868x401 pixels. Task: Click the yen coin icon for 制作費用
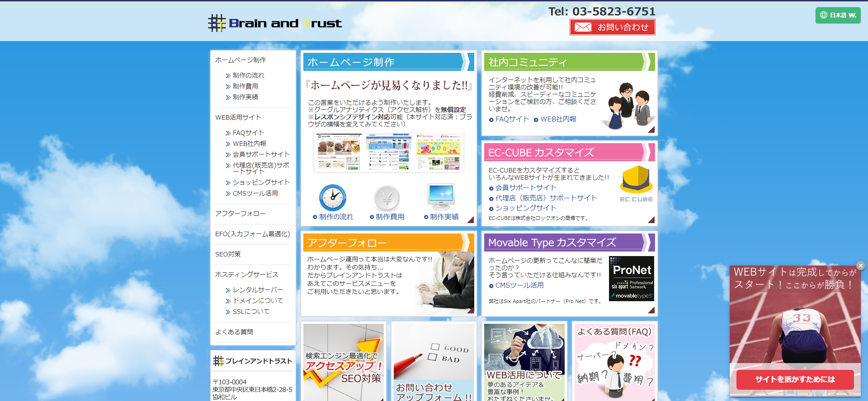pos(387,198)
